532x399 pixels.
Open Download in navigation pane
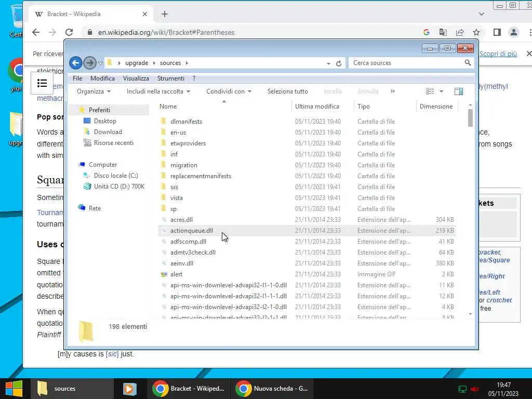pos(108,131)
